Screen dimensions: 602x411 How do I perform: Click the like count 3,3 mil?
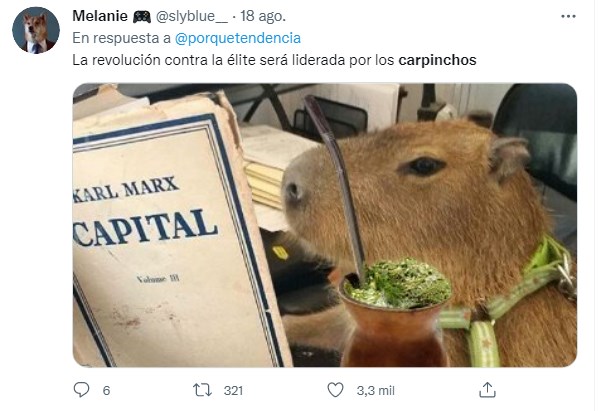point(375,390)
